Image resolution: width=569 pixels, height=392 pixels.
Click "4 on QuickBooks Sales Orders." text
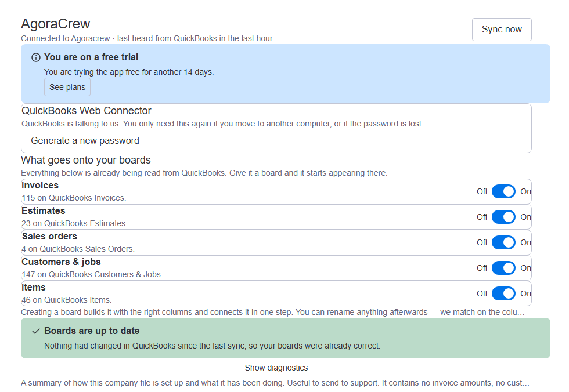click(x=78, y=249)
